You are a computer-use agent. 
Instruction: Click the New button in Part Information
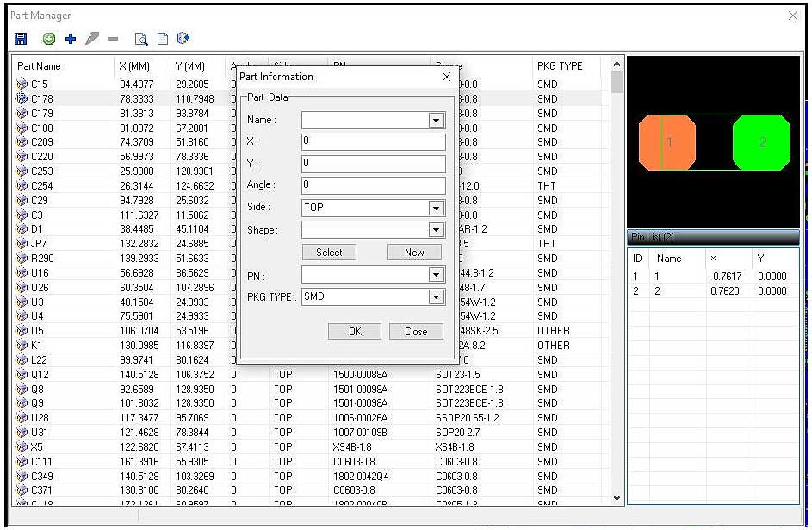coord(413,253)
